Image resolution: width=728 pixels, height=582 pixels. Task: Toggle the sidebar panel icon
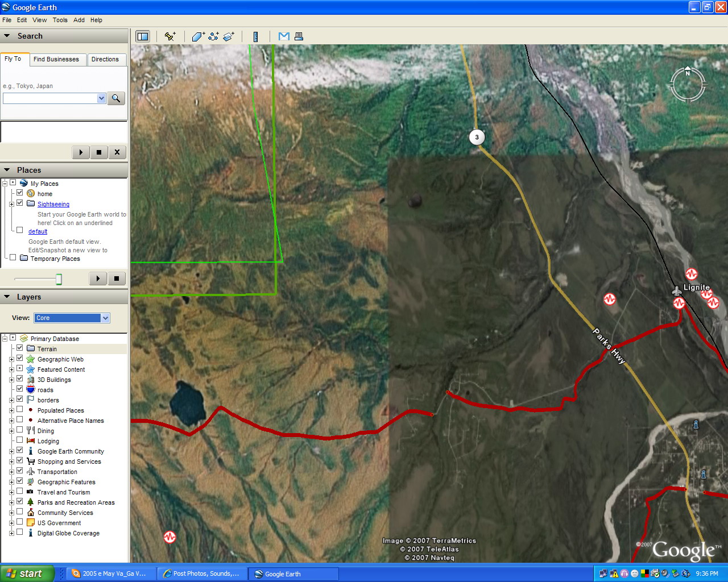(x=142, y=36)
